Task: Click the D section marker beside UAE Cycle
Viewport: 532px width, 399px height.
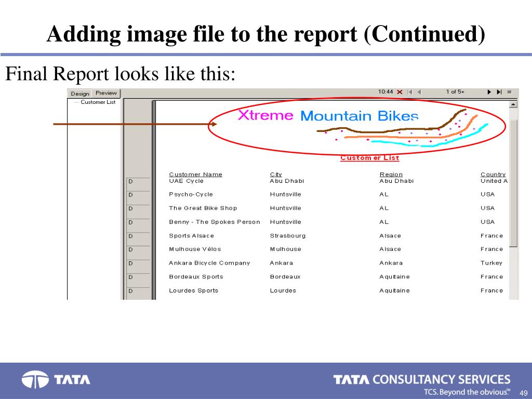Action: pyautogui.click(x=130, y=181)
